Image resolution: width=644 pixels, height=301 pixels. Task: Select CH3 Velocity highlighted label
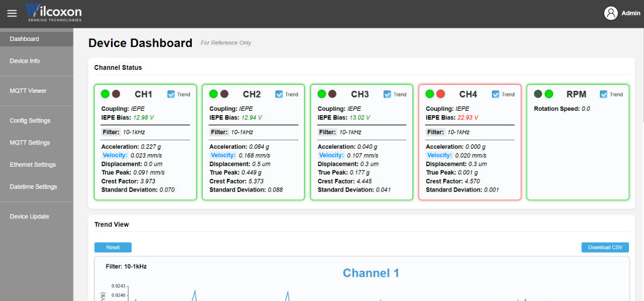coord(332,155)
